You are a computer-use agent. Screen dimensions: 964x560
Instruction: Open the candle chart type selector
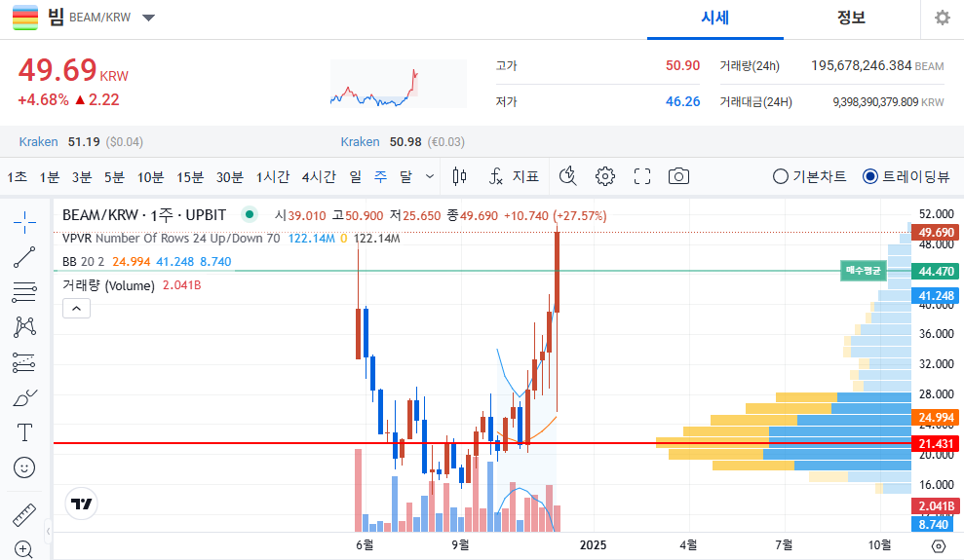pos(459,177)
